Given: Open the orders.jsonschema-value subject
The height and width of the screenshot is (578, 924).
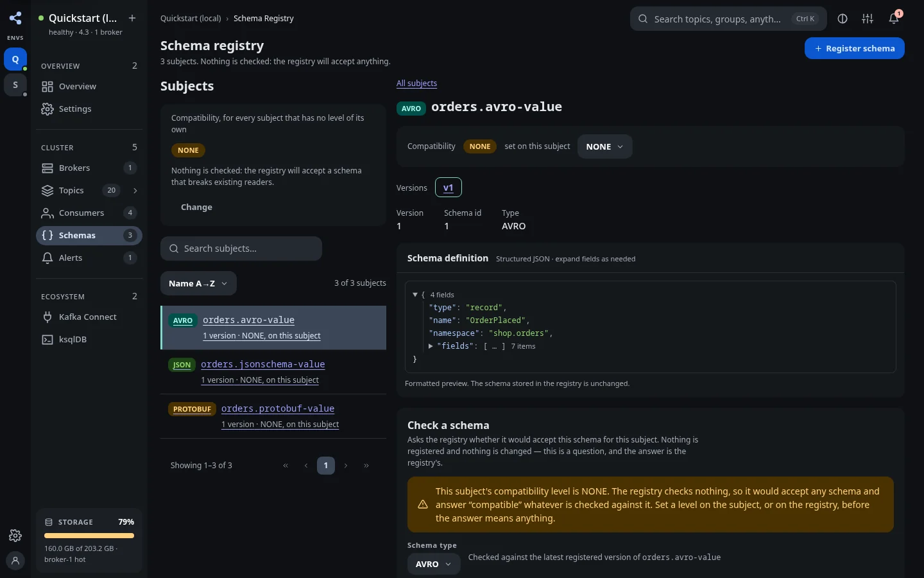Looking at the screenshot, I should 263,364.
